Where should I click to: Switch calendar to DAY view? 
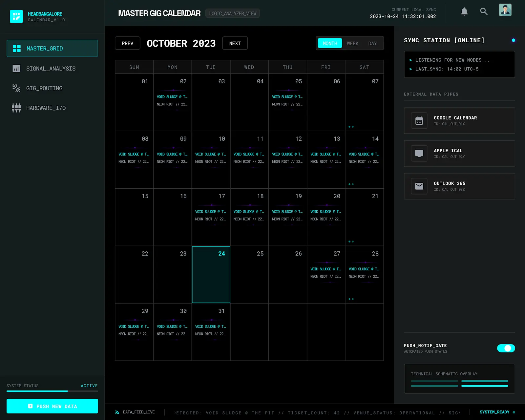point(372,43)
